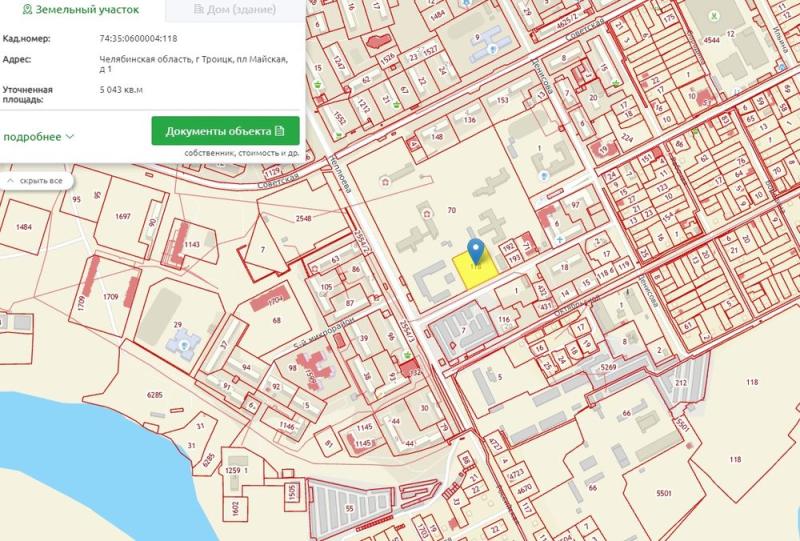800x541 pixels.
Task: Select parcel labeled 1505
Action: [292, 492]
